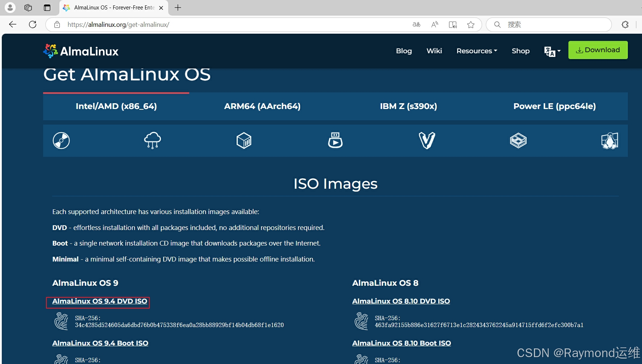This screenshot has width=642, height=364.
Task: Go to AlmaLinux home via the logo
Action: coord(81,51)
